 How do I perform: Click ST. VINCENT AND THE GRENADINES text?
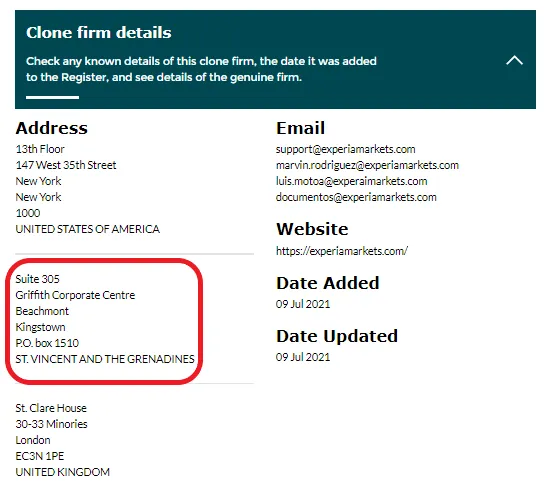pos(104,359)
